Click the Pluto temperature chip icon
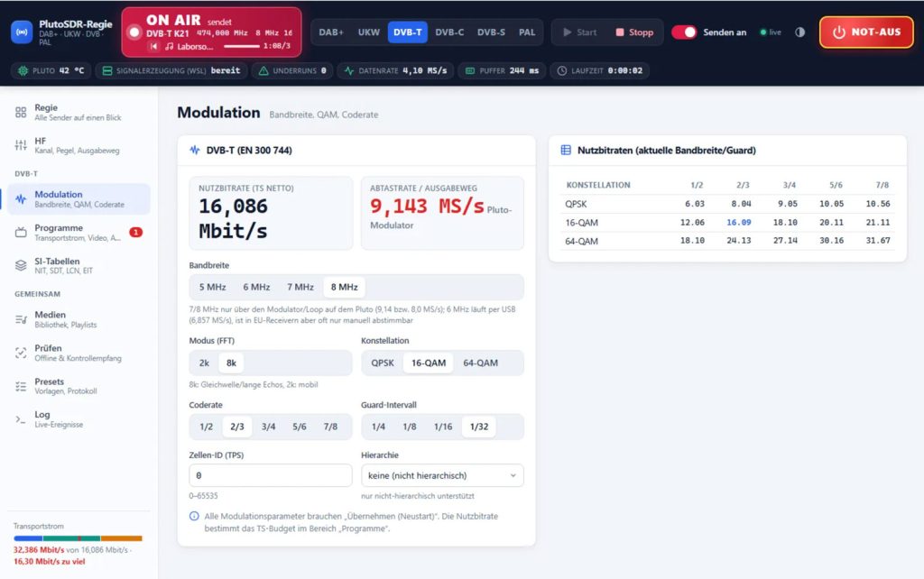The image size is (924, 579). point(23,70)
